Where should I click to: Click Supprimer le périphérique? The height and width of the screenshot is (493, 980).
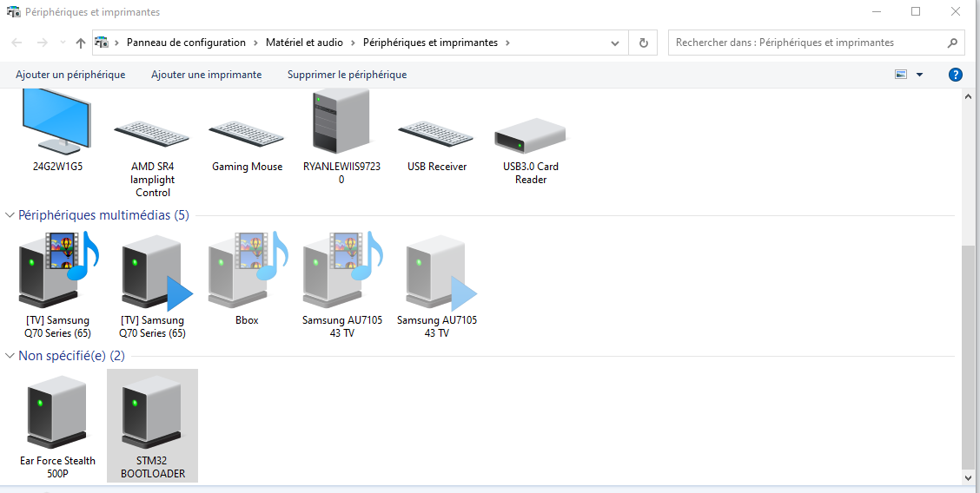(x=347, y=75)
